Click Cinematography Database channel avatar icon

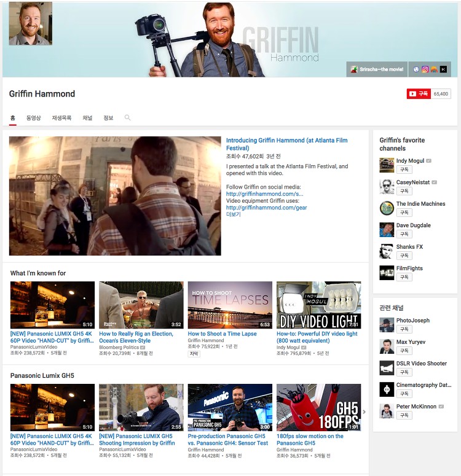click(387, 389)
